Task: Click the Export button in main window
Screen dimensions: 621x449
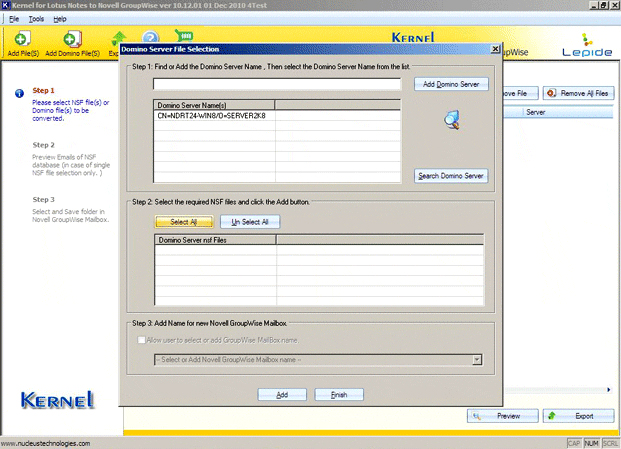Action: (578, 416)
